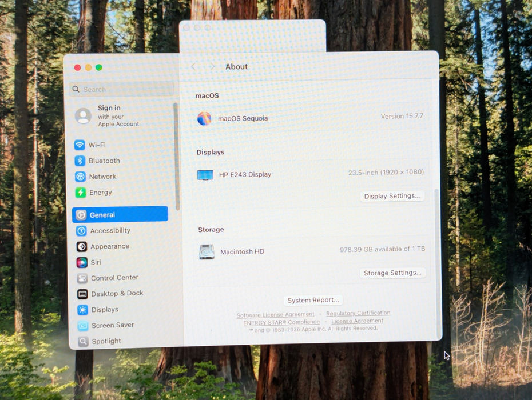Click the Displays sun icon in sidebar
The height and width of the screenshot is (400, 532).
82,310
